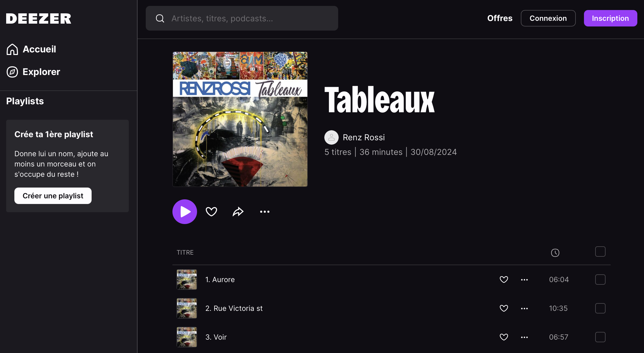The height and width of the screenshot is (353, 644).
Task: Sort tracks by duration clock icon
Action: point(555,253)
